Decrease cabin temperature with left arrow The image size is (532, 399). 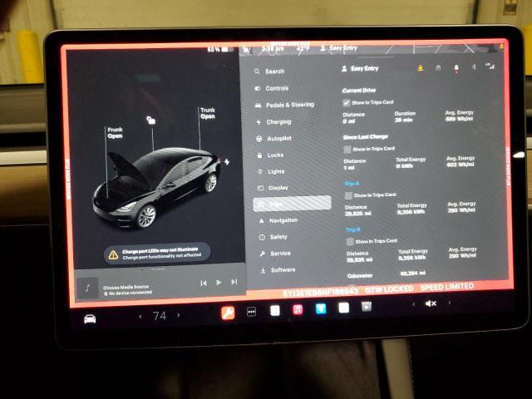click(x=140, y=317)
